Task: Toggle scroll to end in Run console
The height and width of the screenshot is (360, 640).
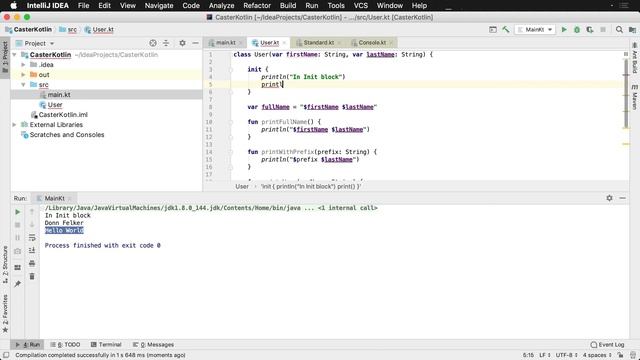Action: click(x=32, y=250)
